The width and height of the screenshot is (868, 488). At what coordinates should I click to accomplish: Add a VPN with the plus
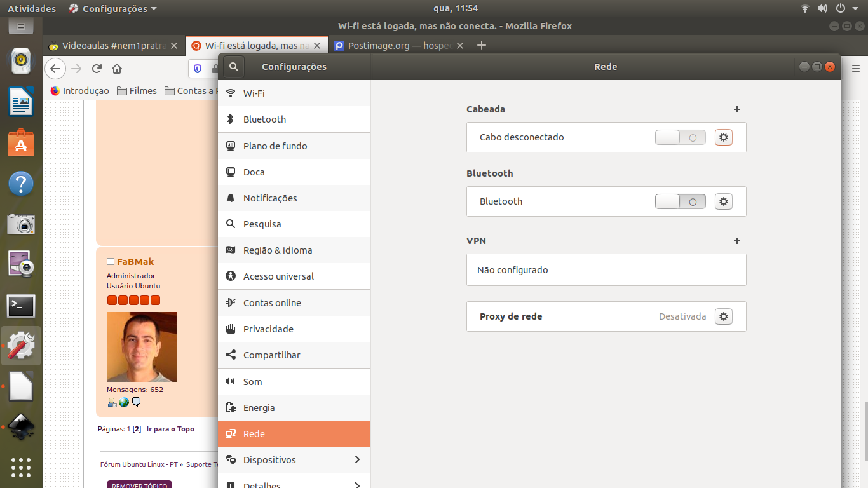tap(737, 241)
